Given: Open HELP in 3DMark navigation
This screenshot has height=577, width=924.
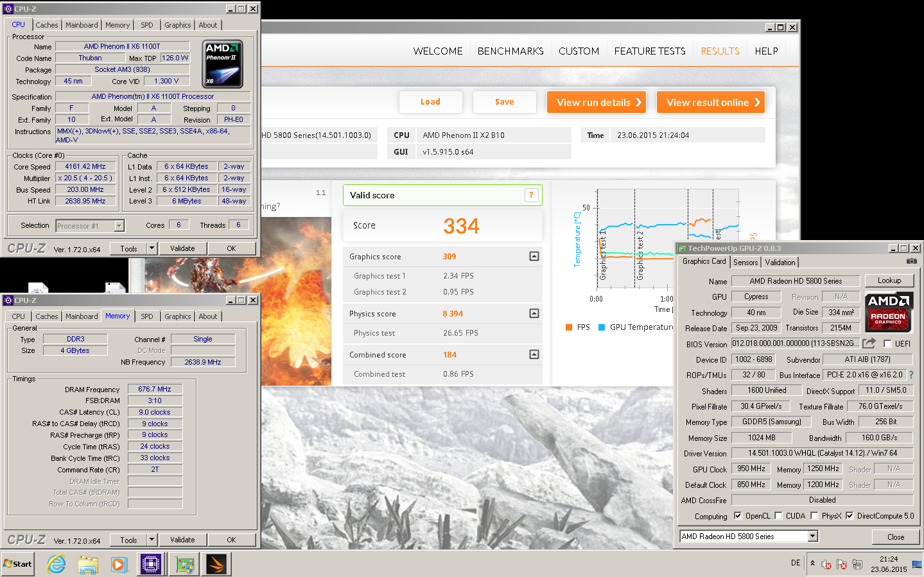Looking at the screenshot, I should point(766,51).
